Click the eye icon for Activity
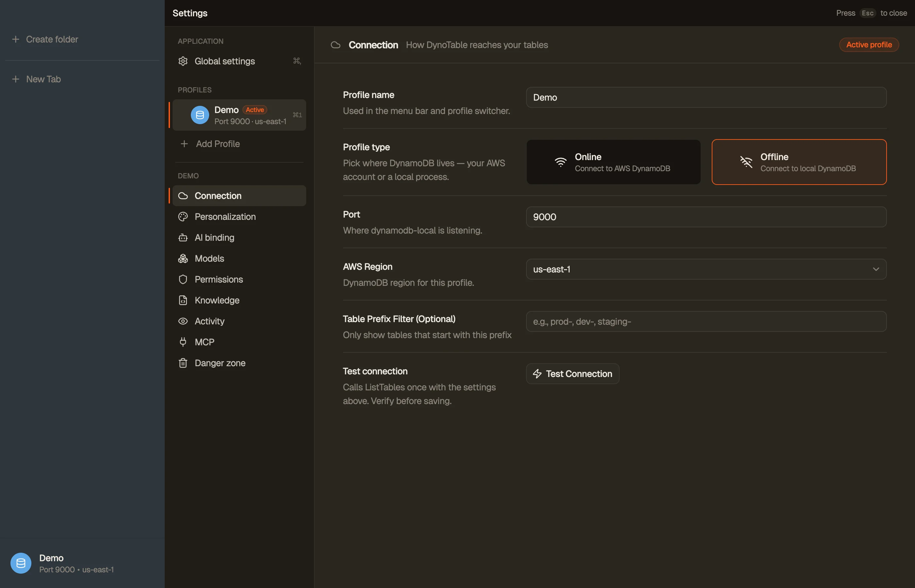Viewport: 915px width, 588px height. click(183, 321)
